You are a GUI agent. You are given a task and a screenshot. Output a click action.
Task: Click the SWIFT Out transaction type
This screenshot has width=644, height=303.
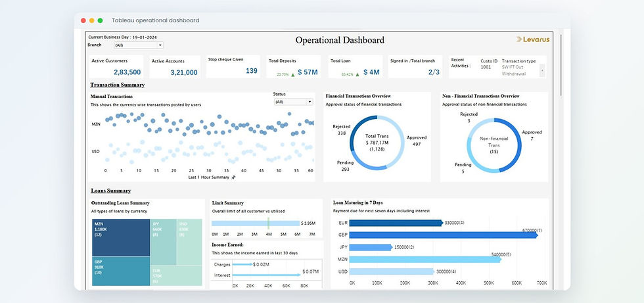tap(513, 67)
